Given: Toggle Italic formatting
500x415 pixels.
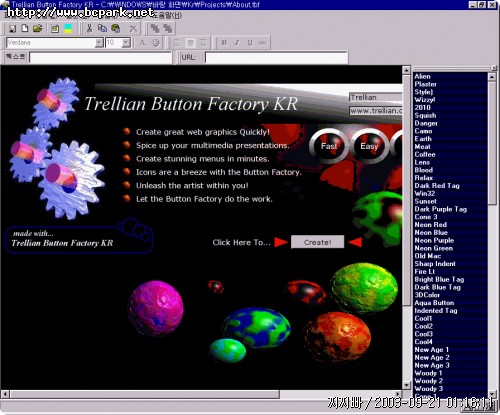Looking at the screenshot, I should [237, 43].
